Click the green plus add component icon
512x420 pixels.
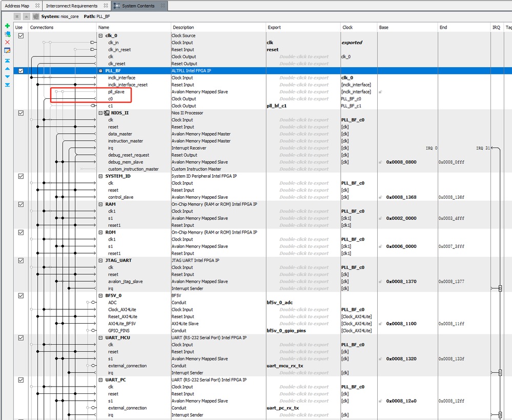coord(7,26)
